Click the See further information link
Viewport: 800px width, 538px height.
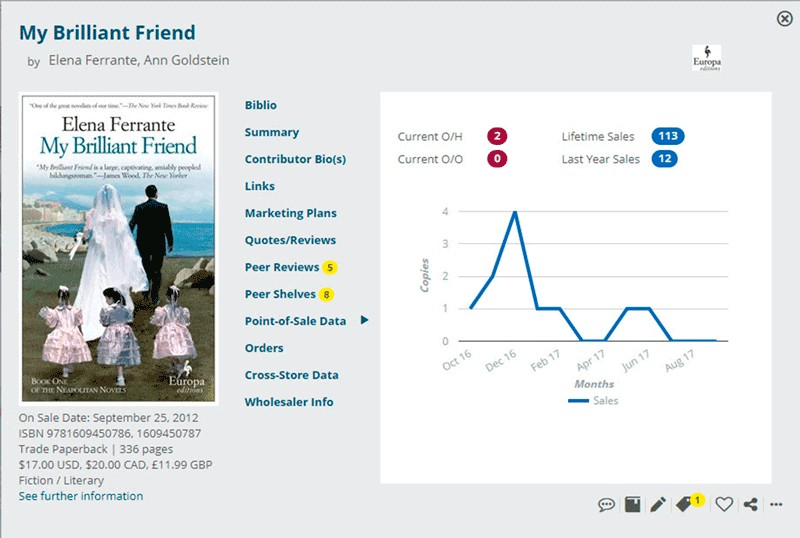point(81,496)
